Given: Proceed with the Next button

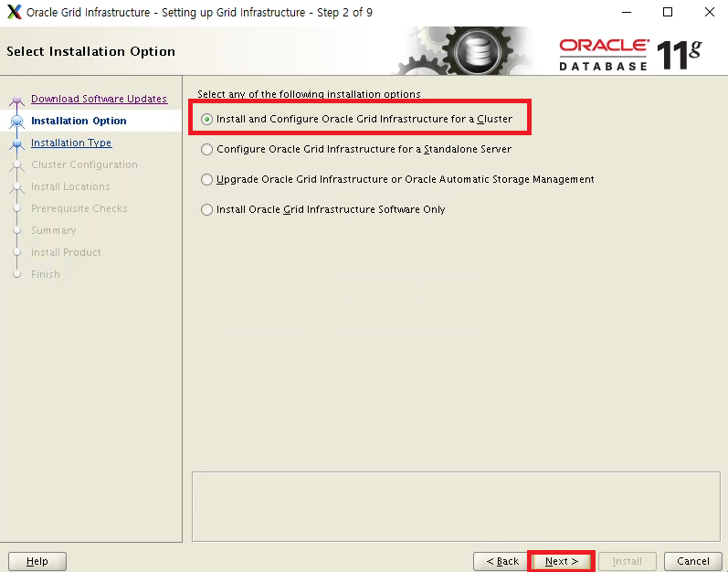Looking at the screenshot, I should click(562, 561).
